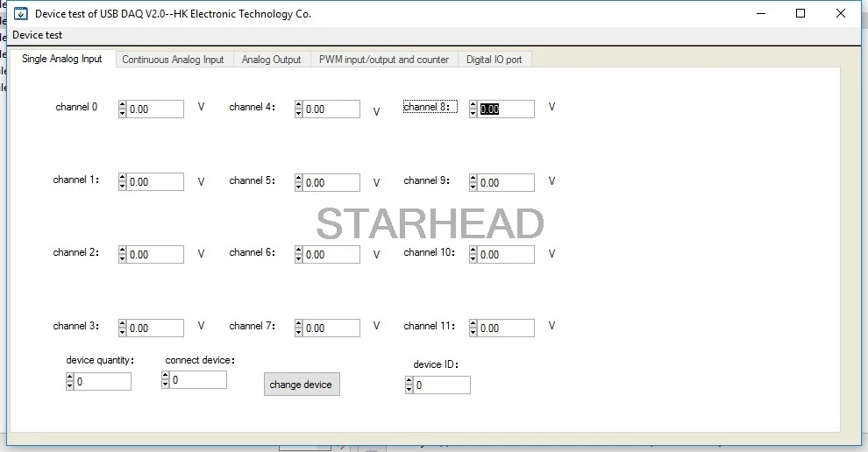The image size is (868, 452).
Task: Decrement channel 3 value with down arrow
Action: tap(123, 332)
